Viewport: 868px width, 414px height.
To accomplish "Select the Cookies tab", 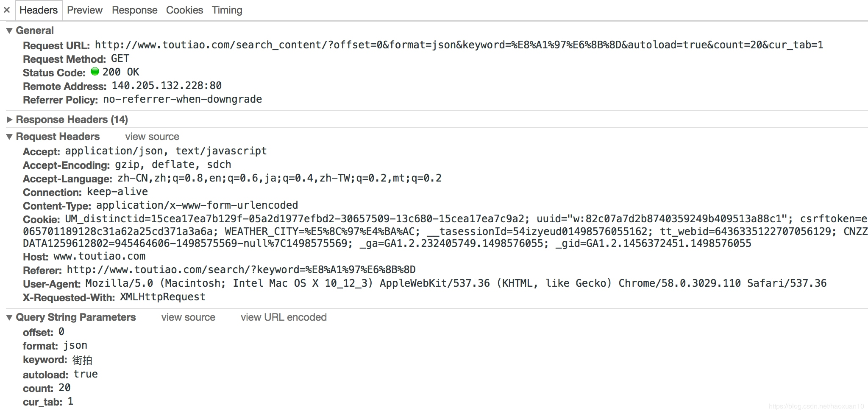I will 184,10.
